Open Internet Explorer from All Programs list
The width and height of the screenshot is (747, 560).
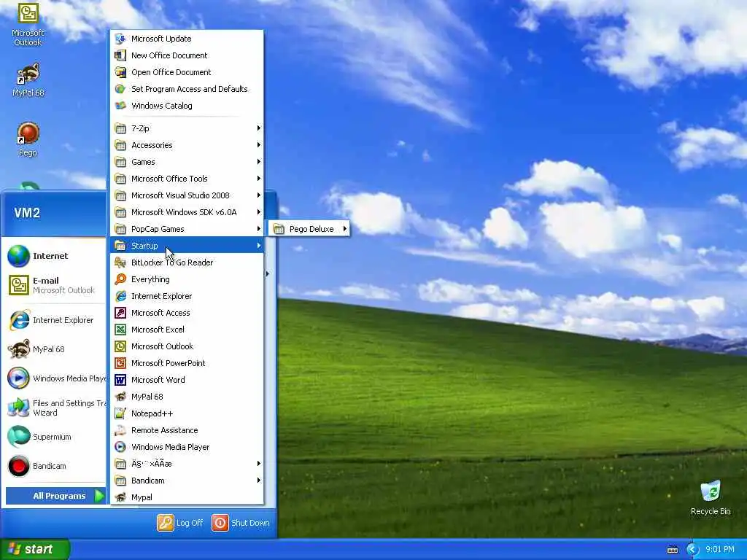(187, 296)
